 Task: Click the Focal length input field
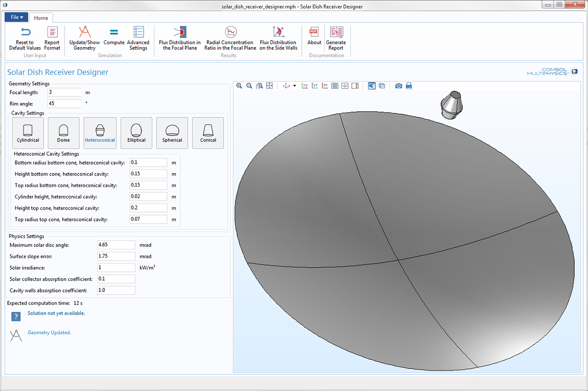[64, 92]
